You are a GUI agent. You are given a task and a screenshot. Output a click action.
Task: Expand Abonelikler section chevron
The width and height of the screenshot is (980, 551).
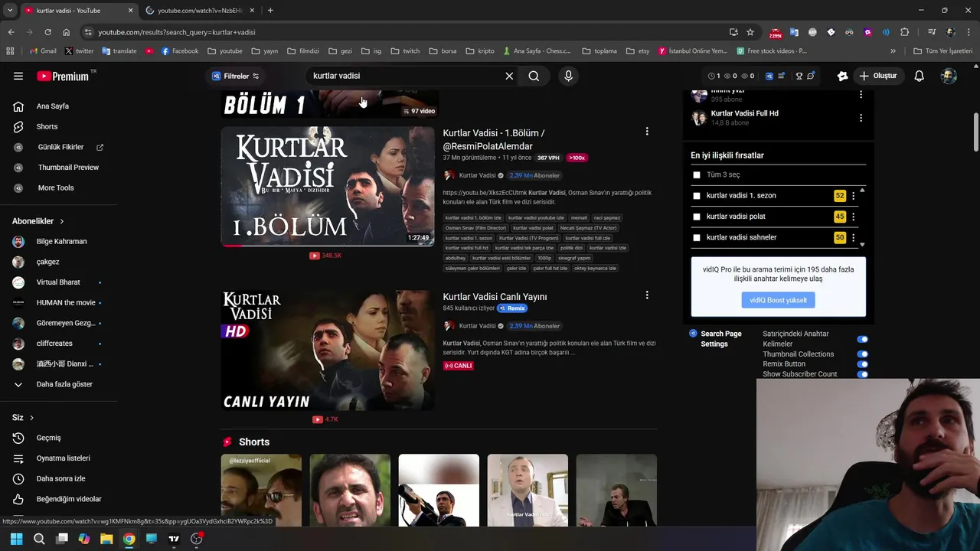[62, 221]
